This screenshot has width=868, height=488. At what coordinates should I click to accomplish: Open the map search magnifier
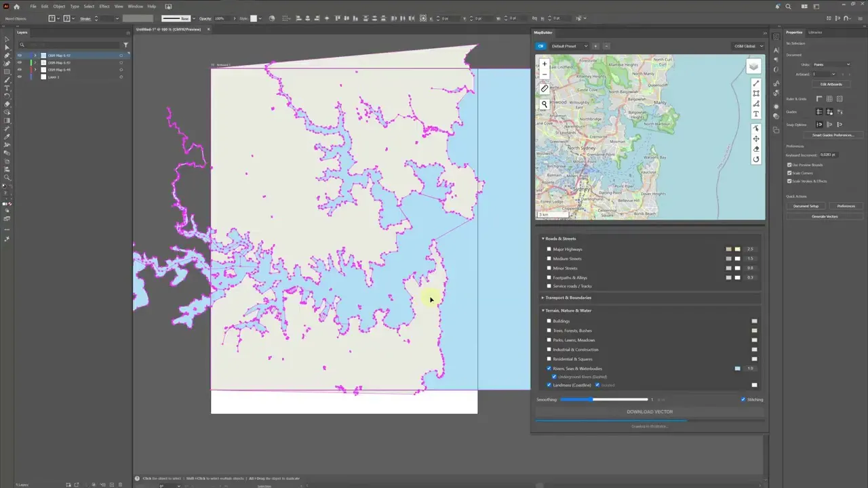coord(544,104)
